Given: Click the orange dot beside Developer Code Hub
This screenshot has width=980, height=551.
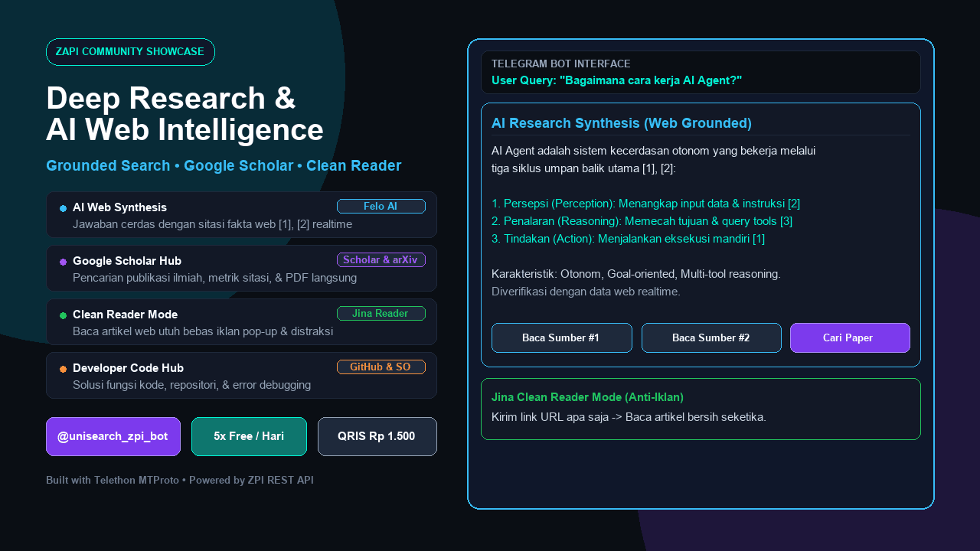Looking at the screenshot, I should coord(64,369).
